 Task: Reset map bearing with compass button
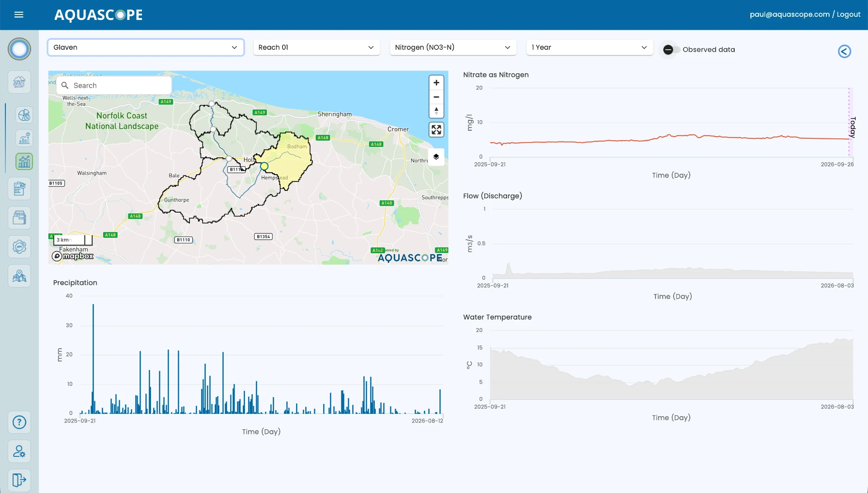pyautogui.click(x=436, y=111)
